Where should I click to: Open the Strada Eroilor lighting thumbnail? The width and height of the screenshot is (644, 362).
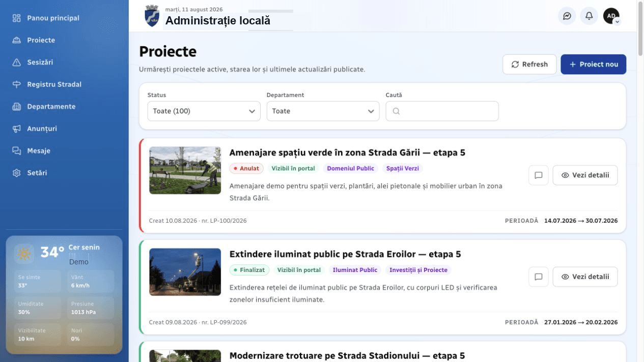[185, 272]
